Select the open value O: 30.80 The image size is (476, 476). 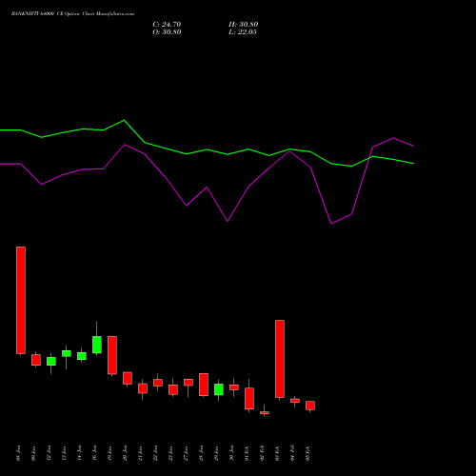(167, 32)
